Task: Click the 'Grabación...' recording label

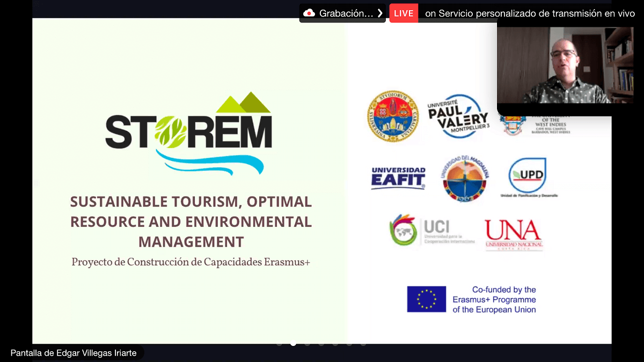Action: pos(346,13)
